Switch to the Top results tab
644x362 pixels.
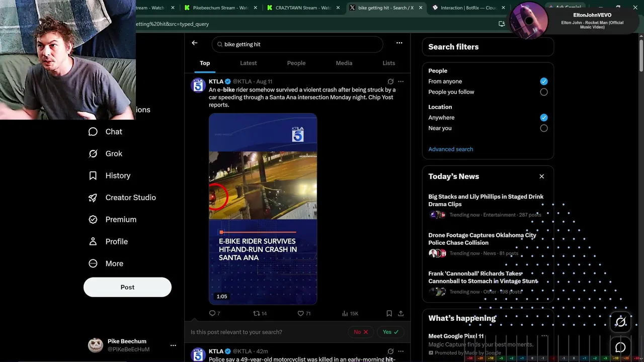[205, 63]
